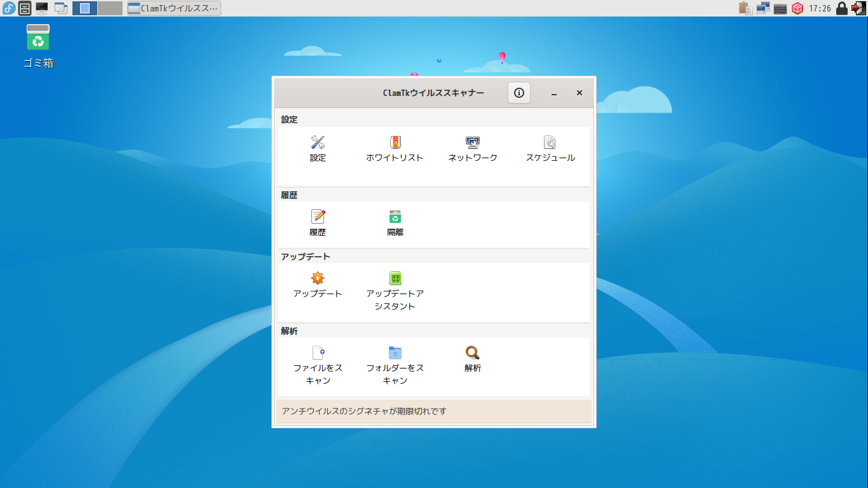Click the logout door icon

click(x=859, y=8)
